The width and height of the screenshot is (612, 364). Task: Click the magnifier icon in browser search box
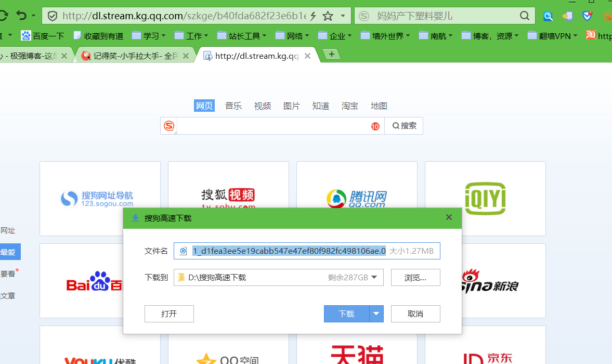tap(525, 16)
